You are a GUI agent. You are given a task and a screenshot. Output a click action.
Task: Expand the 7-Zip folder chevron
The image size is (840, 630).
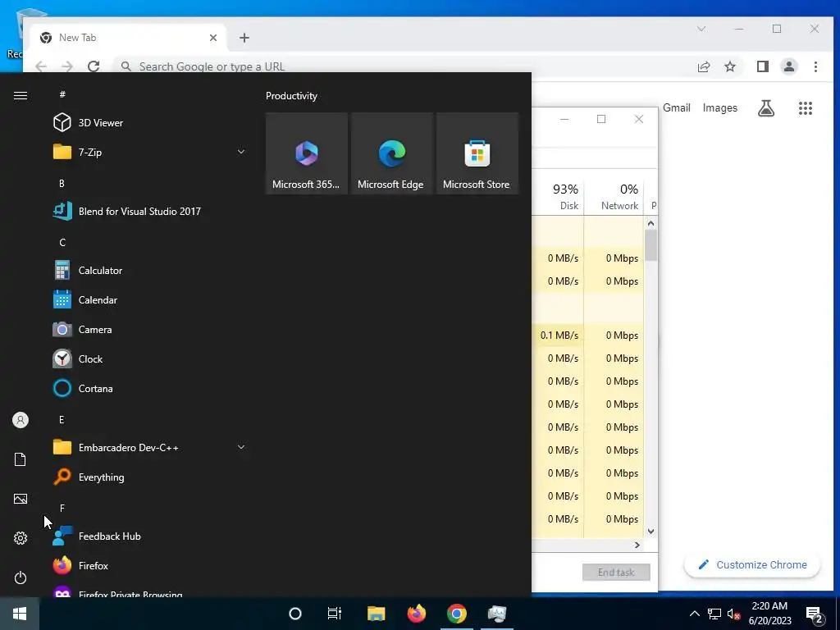pos(241,152)
